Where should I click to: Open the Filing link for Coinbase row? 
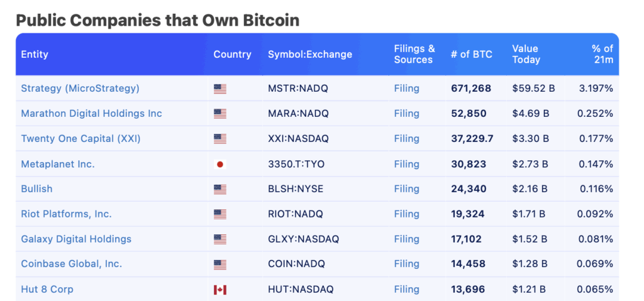(407, 264)
